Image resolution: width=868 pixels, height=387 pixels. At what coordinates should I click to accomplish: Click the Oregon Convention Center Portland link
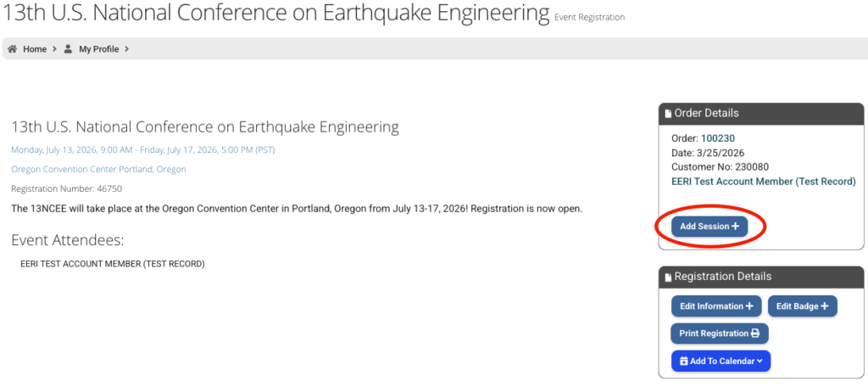98,169
